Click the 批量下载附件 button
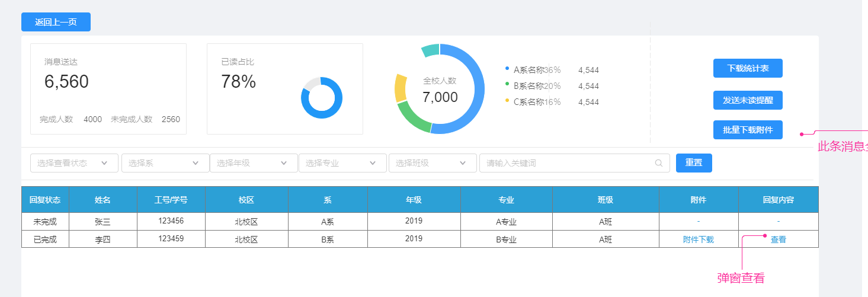This screenshot has width=868, height=297. pyautogui.click(x=748, y=130)
